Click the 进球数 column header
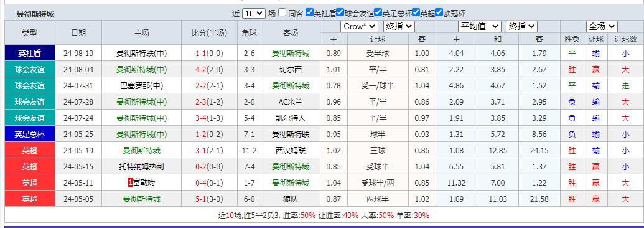Viewport: 644px width, 228px height. pos(625,39)
